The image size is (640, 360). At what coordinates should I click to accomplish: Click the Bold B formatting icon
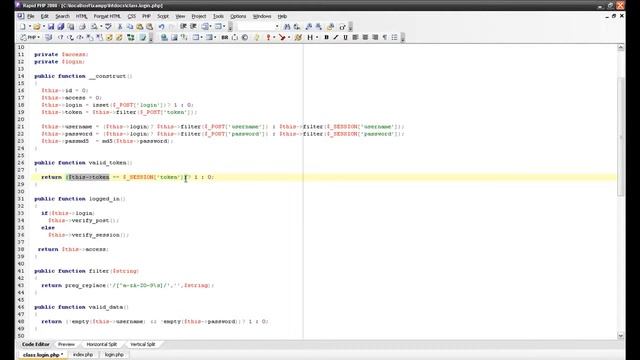click(326, 38)
